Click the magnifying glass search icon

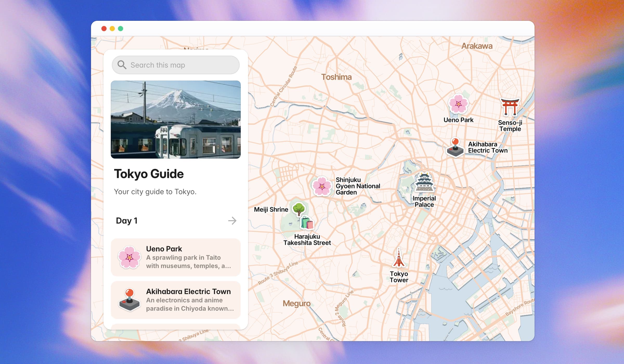click(122, 65)
